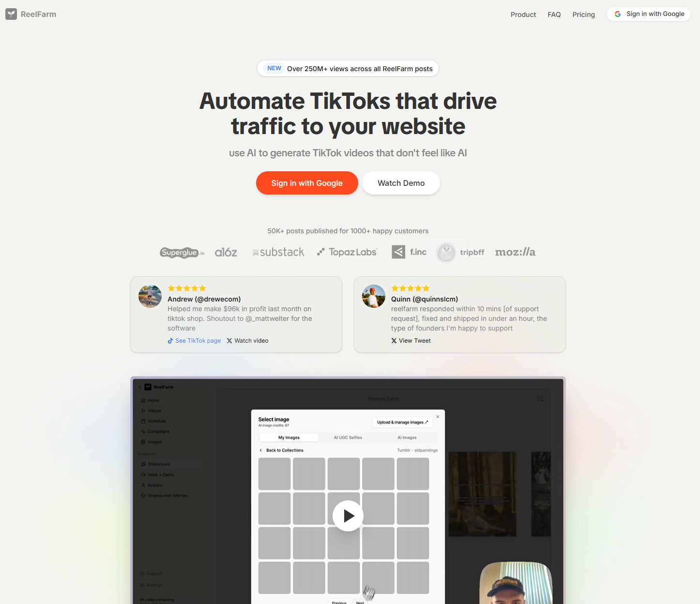Open Quinn's profile avatar photo
The width and height of the screenshot is (700, 604).
374,296
